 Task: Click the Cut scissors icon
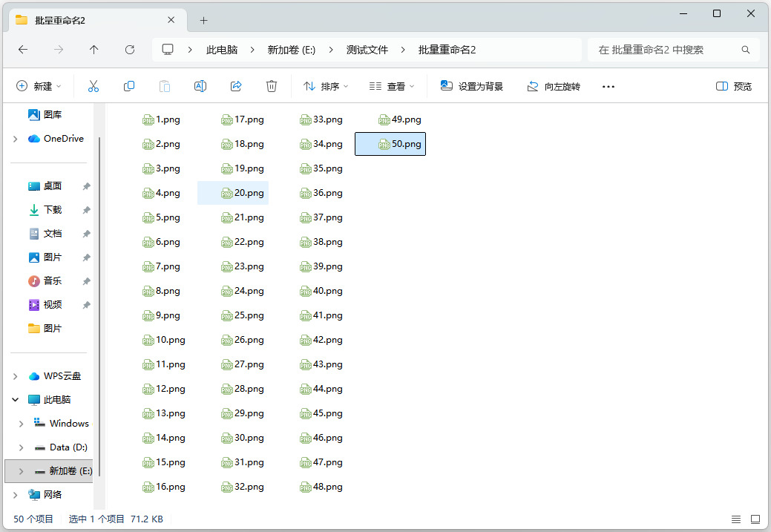(93, 87)
